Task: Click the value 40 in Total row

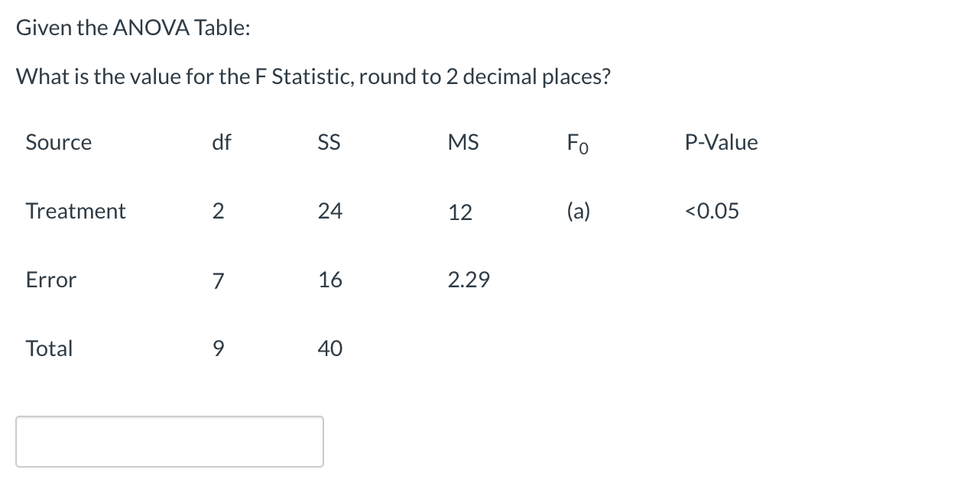Action: (329, 348)
